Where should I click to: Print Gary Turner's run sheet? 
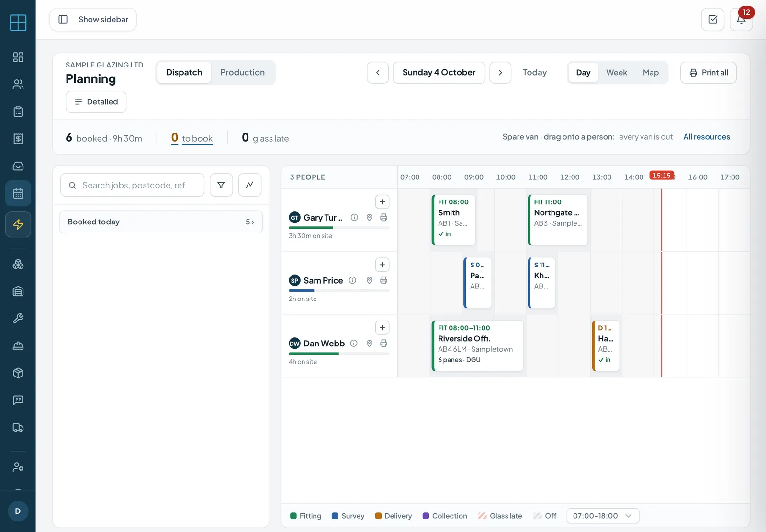click(383, 217)
